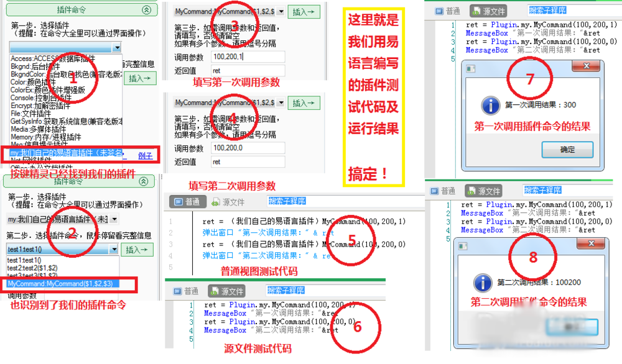Select 'test1:test1()' entry in the command list
Image resolution: width=622 pixels, height=364 pixels.
(x=24, y=260)
